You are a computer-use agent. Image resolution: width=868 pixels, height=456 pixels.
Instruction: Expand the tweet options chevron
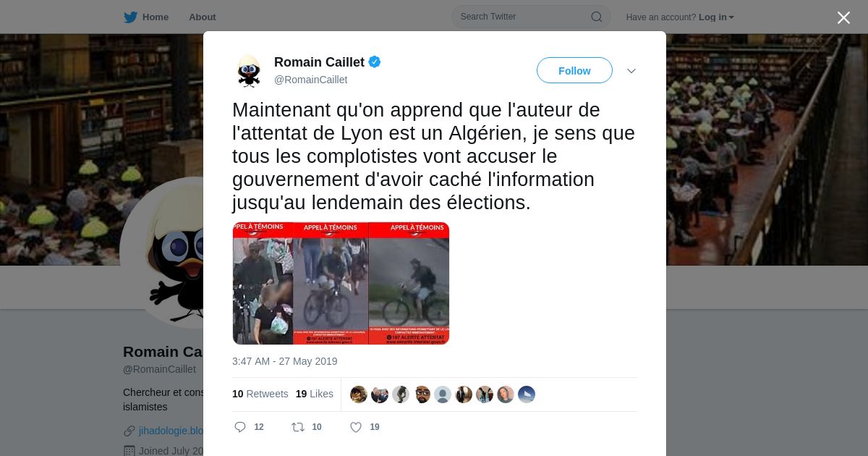click(x=631, y=71)
